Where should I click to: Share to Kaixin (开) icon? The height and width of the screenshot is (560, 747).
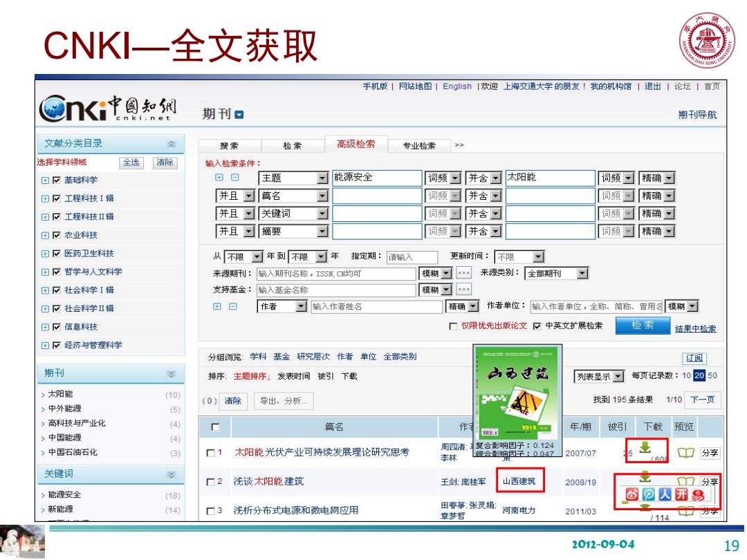tap(681, 494)
